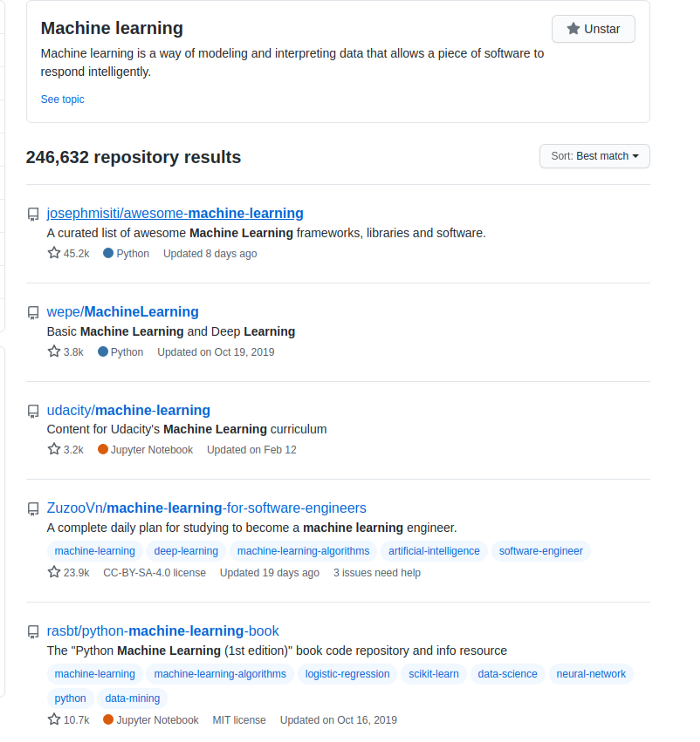The width and height of the screenshot is (700, 742).
Task: Click the software-engineer topic tag
Action: pos(541,551)
